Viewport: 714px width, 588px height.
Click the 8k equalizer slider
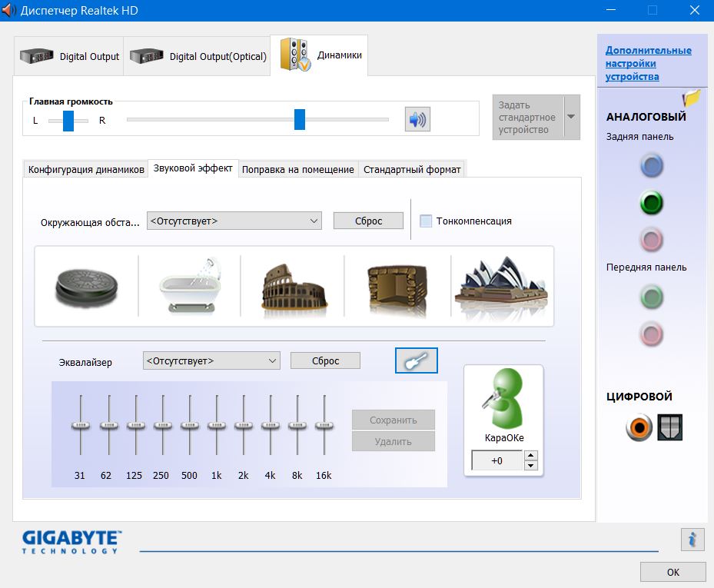[x=297, y=425]
